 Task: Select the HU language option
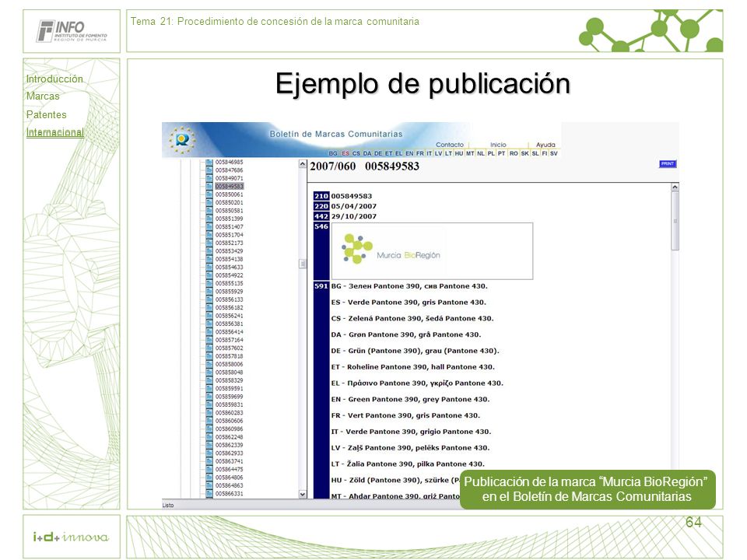pyautogui.click(x=459, y=153)
